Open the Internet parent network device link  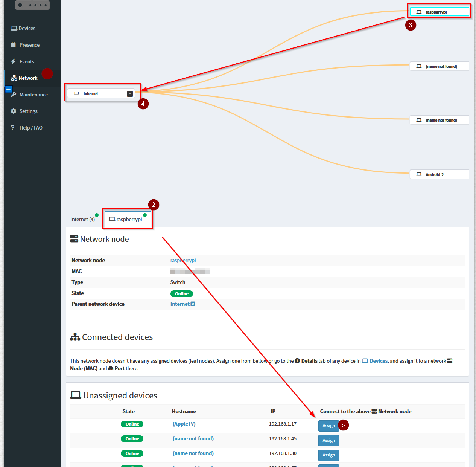[181, 304]
